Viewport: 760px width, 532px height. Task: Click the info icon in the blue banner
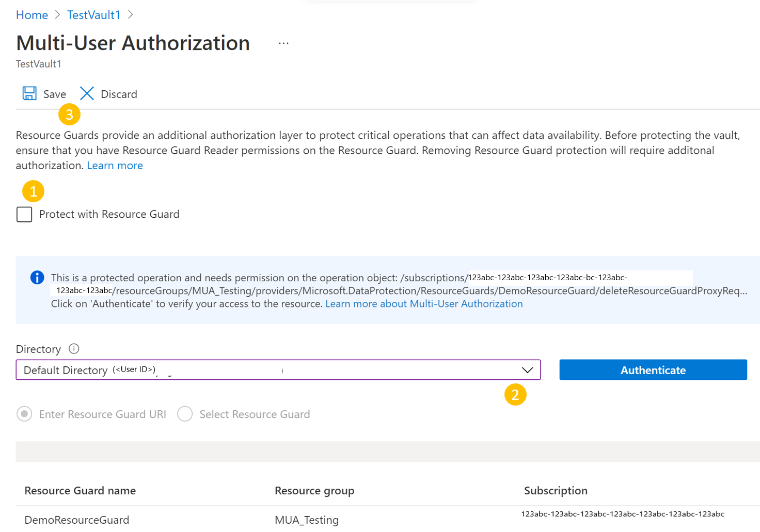[x=37, y=278]
